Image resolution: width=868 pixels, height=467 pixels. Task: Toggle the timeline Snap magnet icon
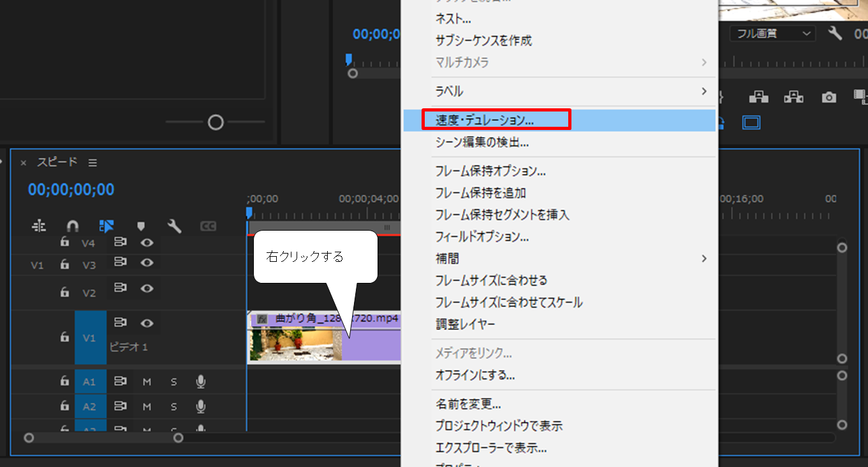click(x=73, y=226)
